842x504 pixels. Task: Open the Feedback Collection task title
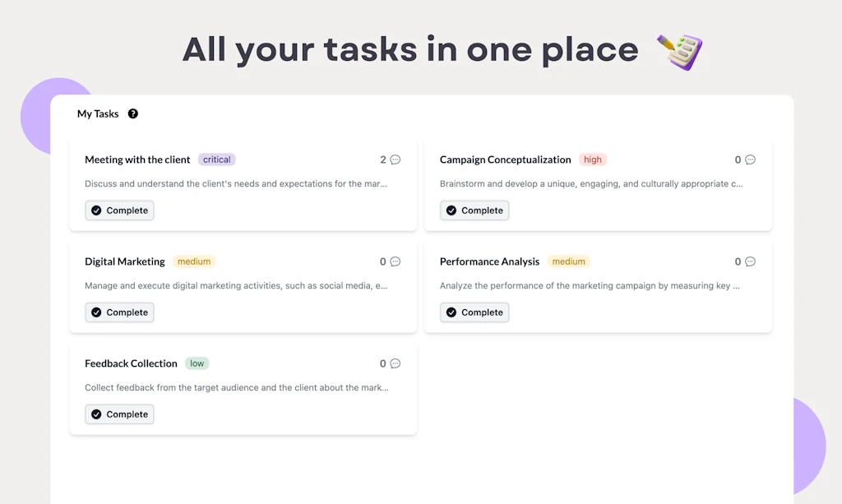point(131,363)
